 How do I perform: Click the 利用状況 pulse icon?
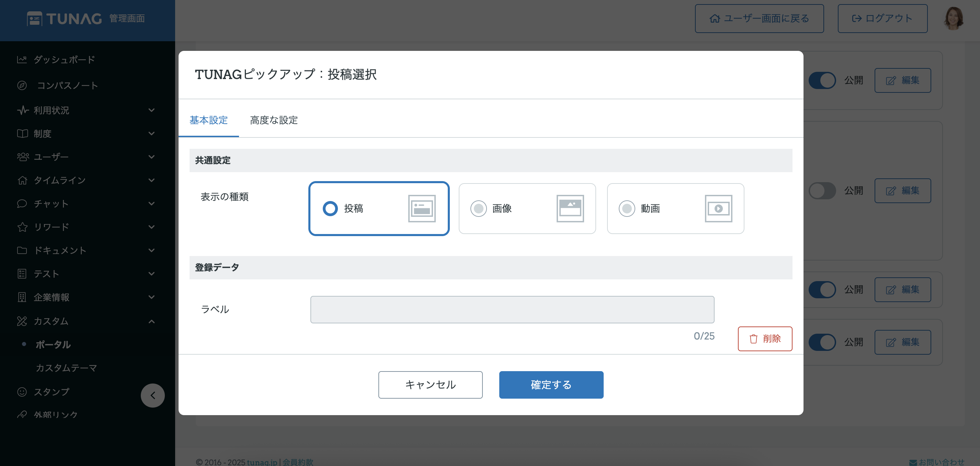coord(23,110)
